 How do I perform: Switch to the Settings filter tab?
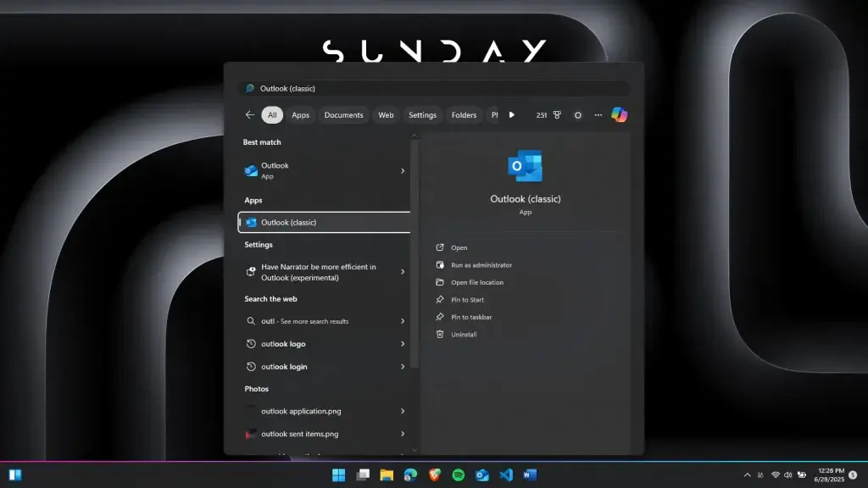coord(422,115)
